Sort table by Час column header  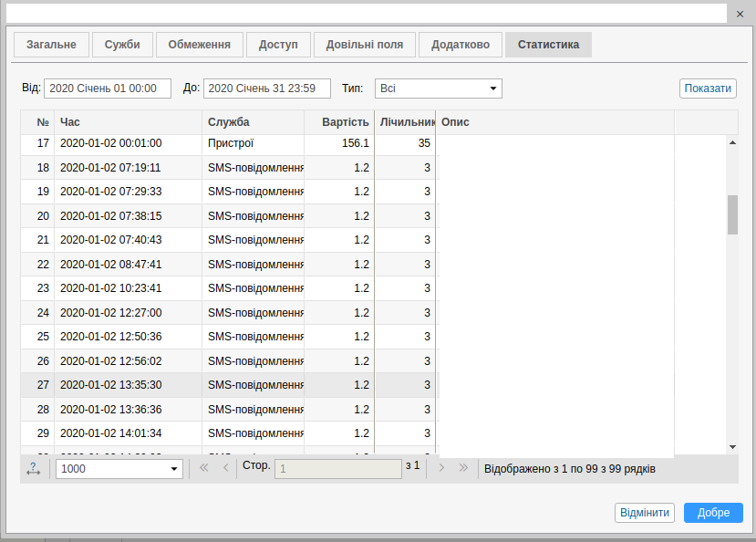coord(128,122)
